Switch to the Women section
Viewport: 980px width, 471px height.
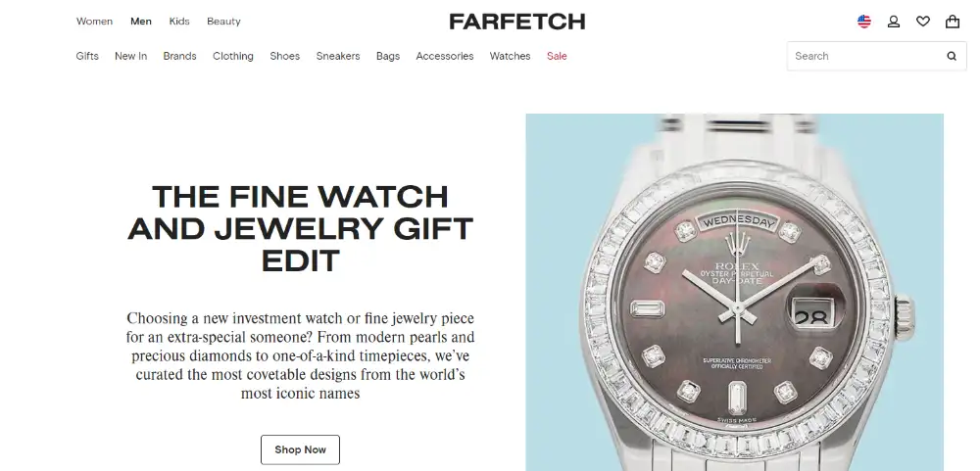(x=94, y=22)
